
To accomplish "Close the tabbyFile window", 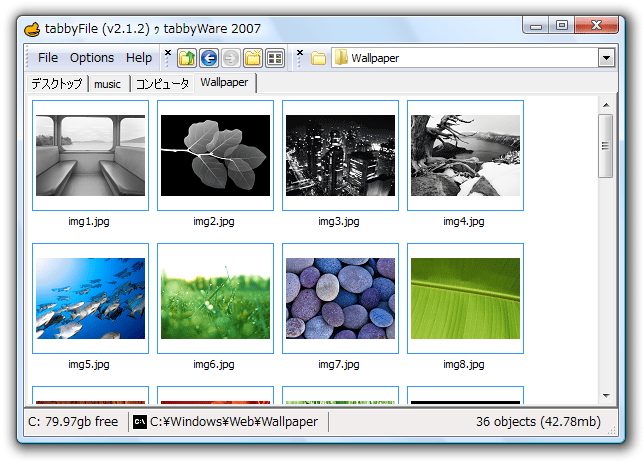I will tap(596, 26).
